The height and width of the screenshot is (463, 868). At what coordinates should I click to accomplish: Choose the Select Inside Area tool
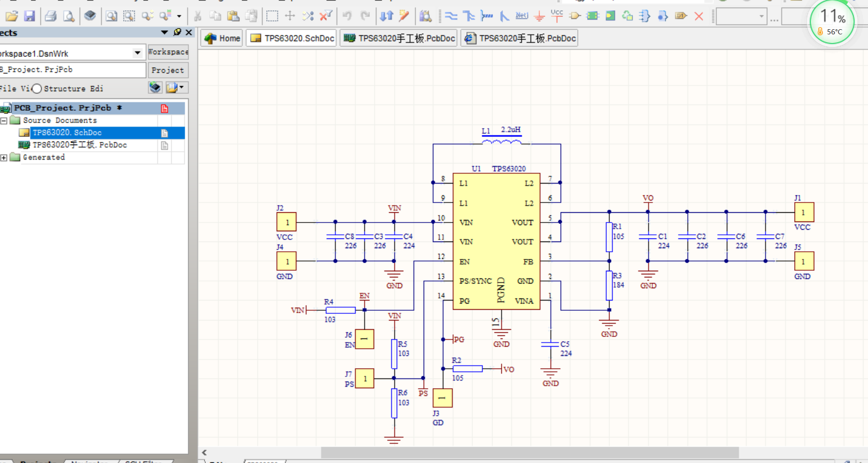tap(272, 16)
